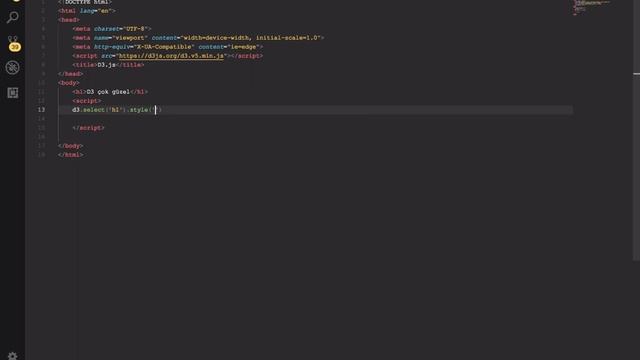Click the meta viewport line
The image size is (640, 360).
(198, 38)
